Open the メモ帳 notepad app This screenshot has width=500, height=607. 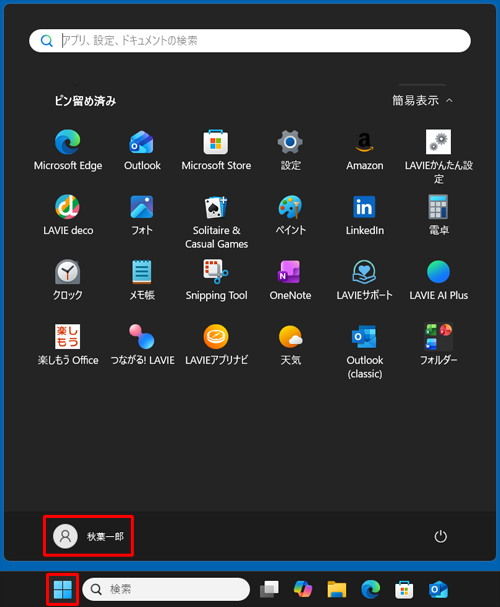pos(142,280)
